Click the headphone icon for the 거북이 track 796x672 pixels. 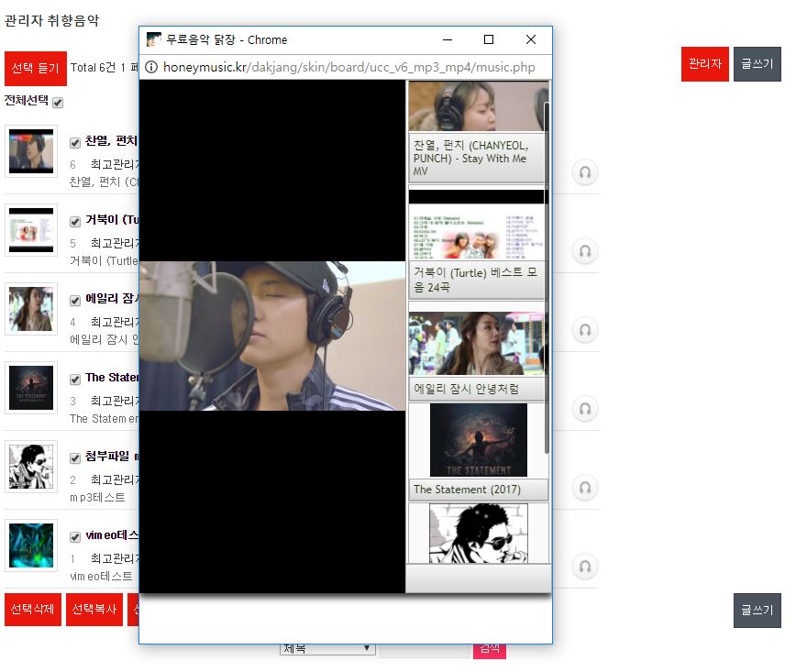click(585, 251)
